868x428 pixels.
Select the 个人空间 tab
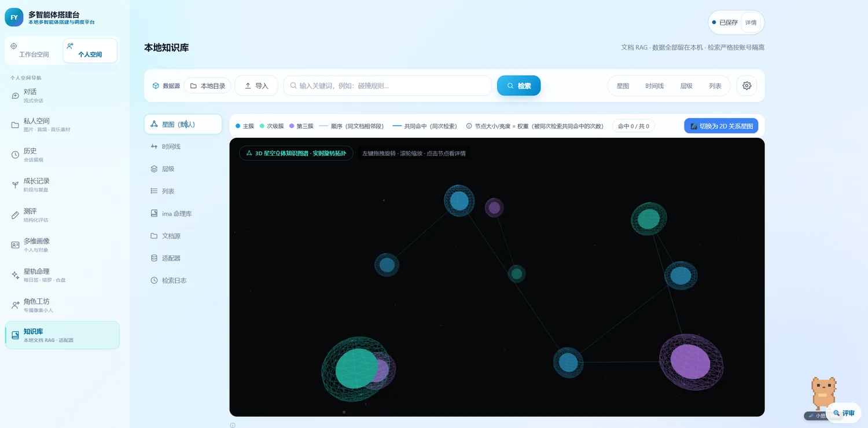click(90, 50)
